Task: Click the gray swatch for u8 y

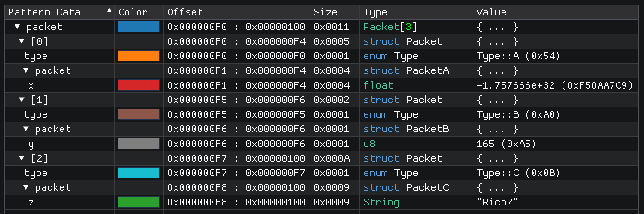Action: pyautogui.click(x=139, y=144)
